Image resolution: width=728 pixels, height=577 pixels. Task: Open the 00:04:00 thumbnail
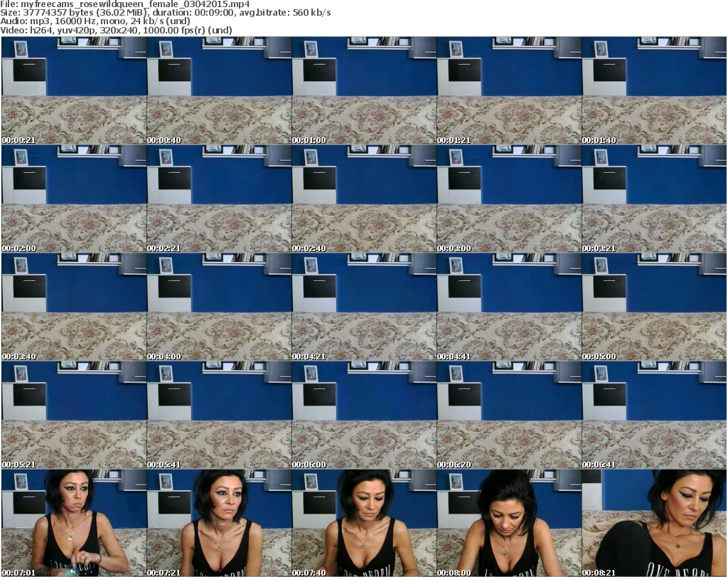point(219,307)
